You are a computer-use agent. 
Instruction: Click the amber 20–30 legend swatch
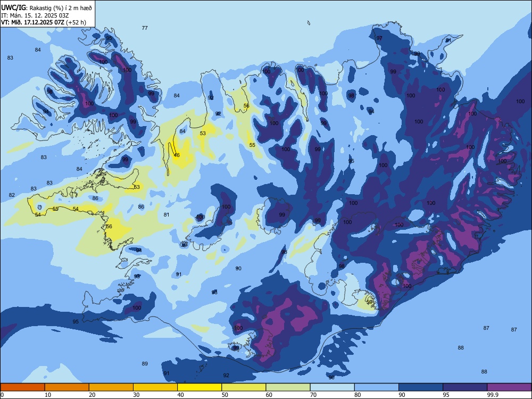111,387
